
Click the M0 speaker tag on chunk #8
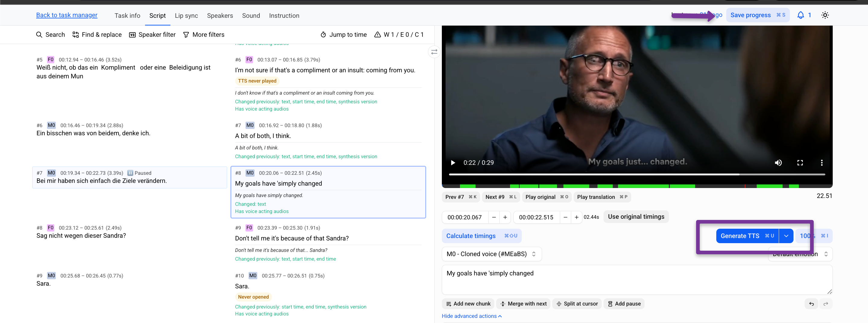(250, 173)
